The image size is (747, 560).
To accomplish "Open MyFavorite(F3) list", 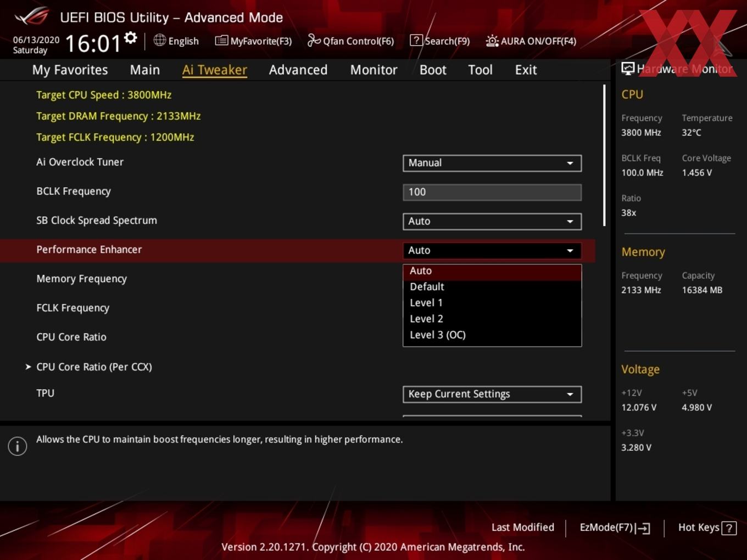I will click(253, 41).
